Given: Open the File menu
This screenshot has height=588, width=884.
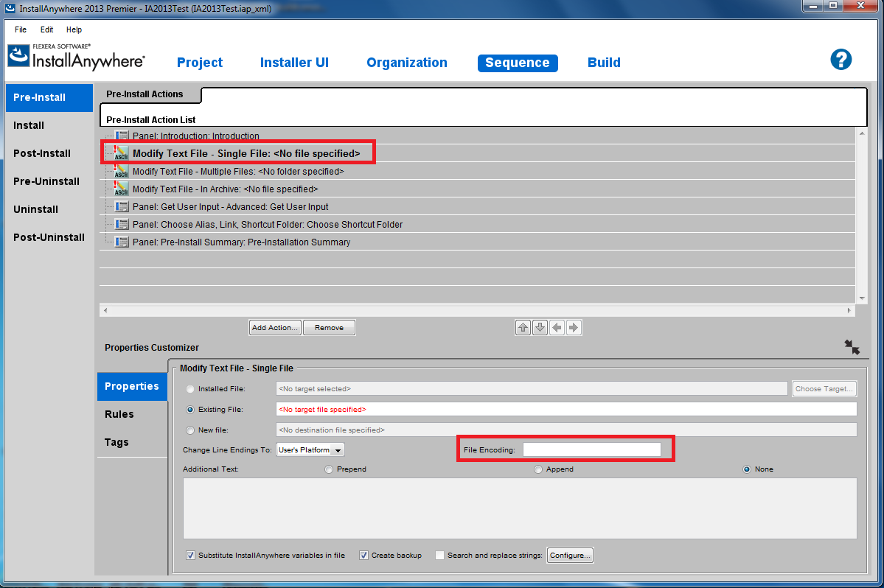Looking at the screenshot, I should click(x=21, y=30).
